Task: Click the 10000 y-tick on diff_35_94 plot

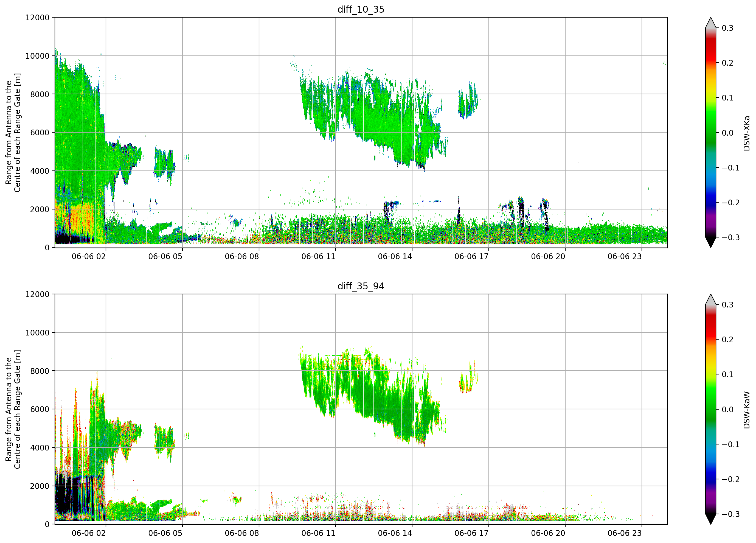Action: (37, 333)
